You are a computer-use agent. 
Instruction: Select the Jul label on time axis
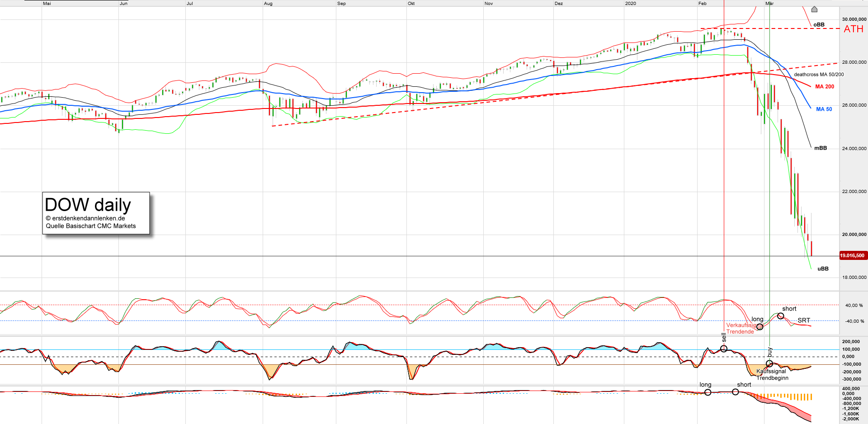[189, 4]
